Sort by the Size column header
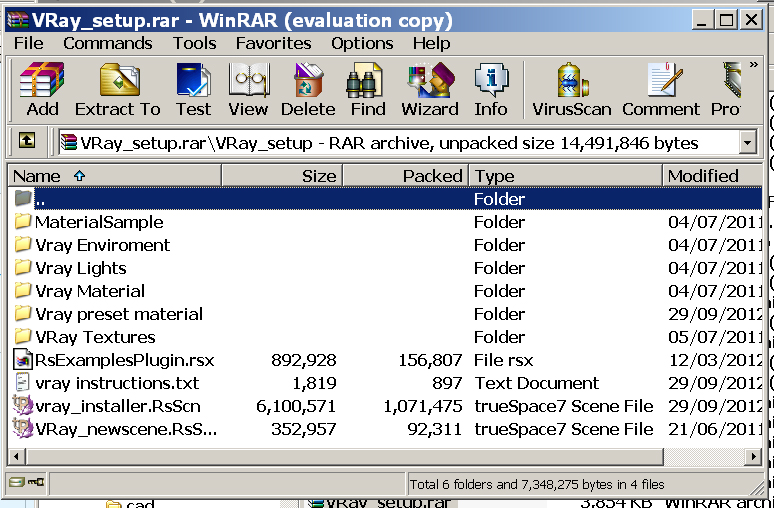This screenshot has width=774, height=508. pos(282,176)
